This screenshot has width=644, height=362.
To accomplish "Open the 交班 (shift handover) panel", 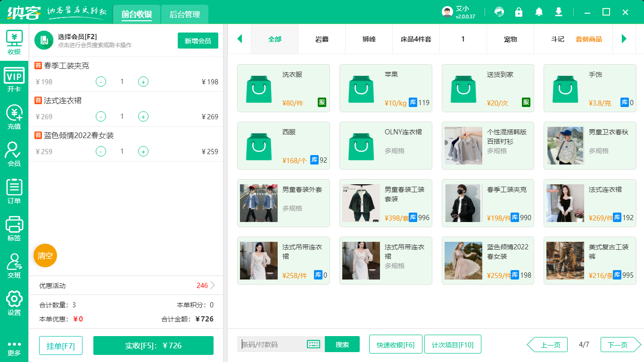I will click(x=14, y=262).
